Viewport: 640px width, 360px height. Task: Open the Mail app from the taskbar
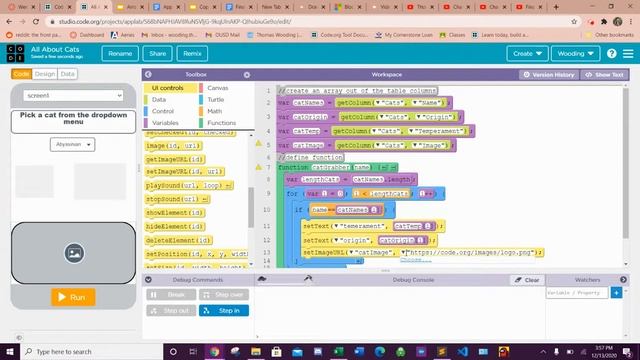click(x=297, y=351)
